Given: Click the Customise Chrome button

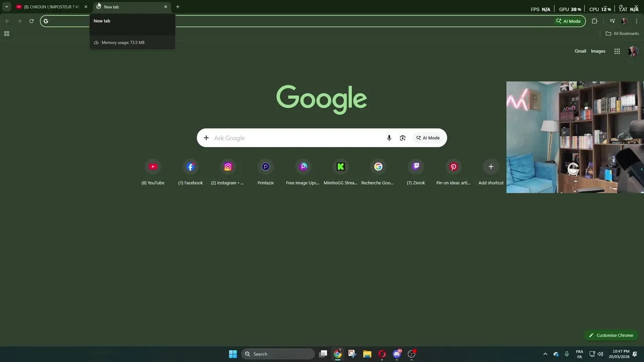Looking at the screenshot, I should click(611, 335).
